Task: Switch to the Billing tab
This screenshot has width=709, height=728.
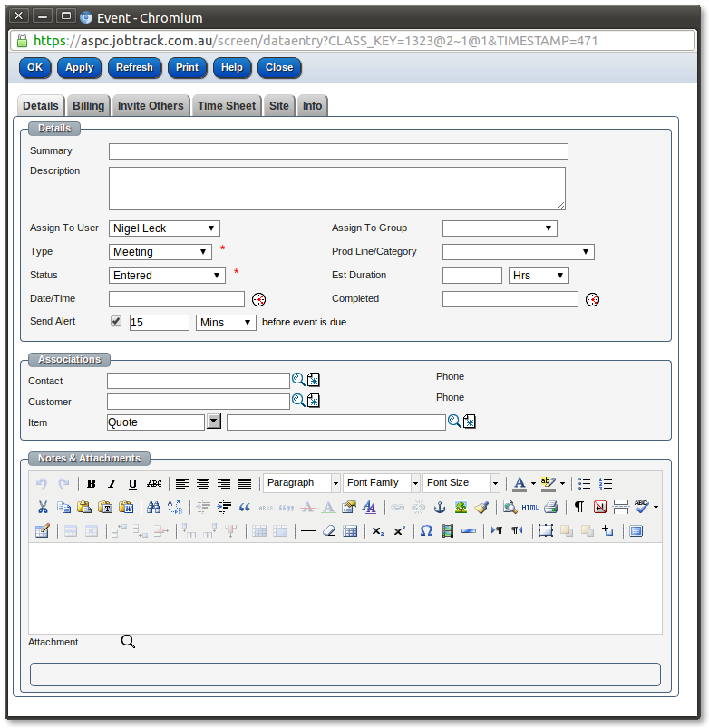Action: 89,106
